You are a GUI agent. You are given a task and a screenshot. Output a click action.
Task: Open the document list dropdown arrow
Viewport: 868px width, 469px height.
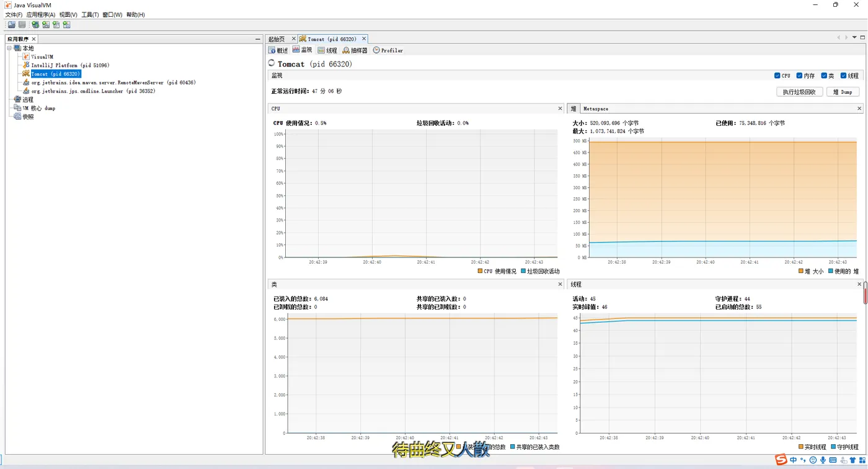(x=854, y=37)
